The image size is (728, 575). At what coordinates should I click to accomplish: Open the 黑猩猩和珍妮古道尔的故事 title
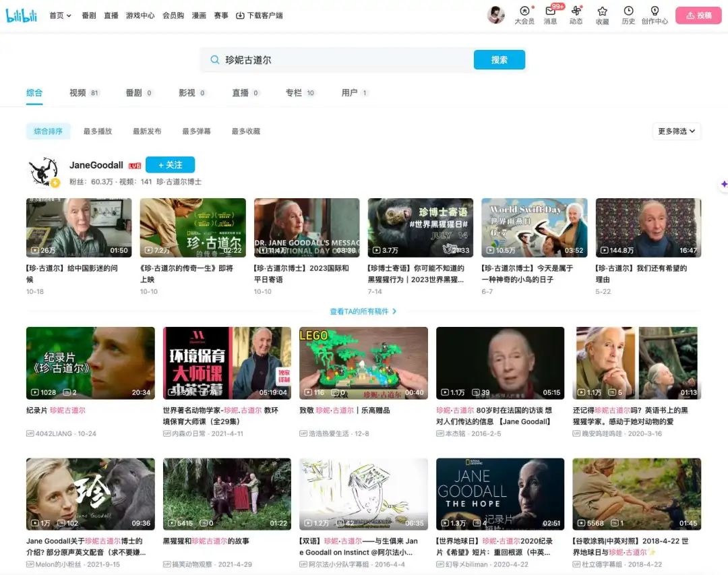[x=206, y=541]
